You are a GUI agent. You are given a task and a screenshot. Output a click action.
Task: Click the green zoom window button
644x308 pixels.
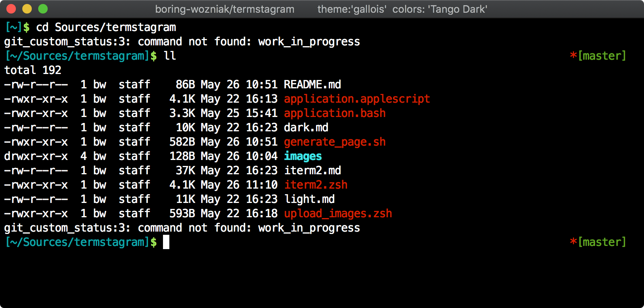43,9
